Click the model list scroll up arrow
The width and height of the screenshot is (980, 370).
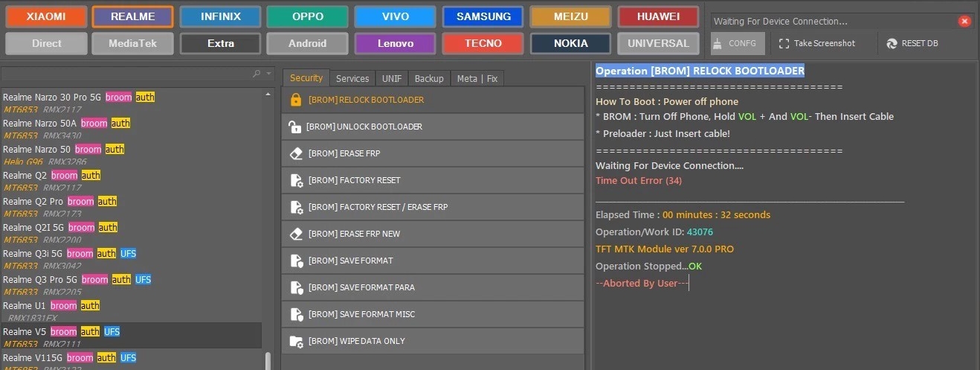click(x=268, y=95)
